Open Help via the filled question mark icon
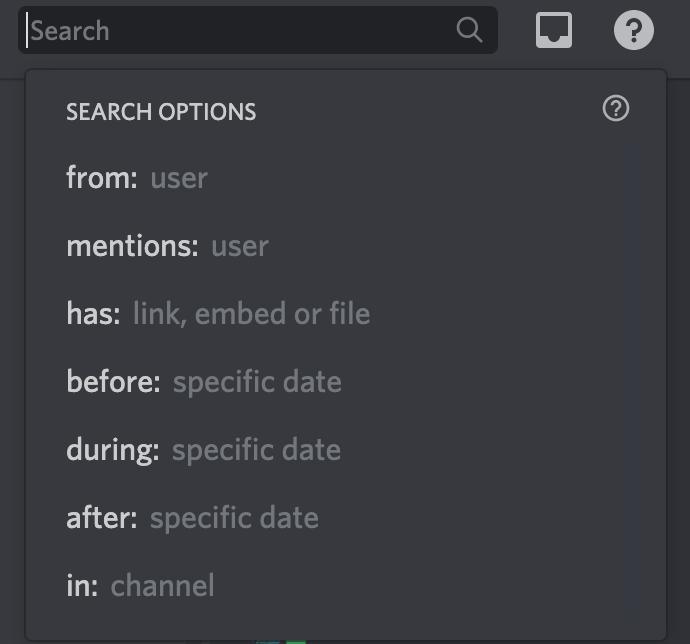 (x=634, y=30)
